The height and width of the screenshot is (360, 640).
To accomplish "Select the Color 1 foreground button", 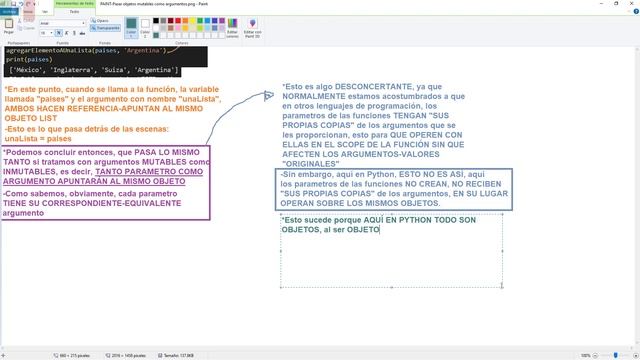I will (x=131, y=28).
